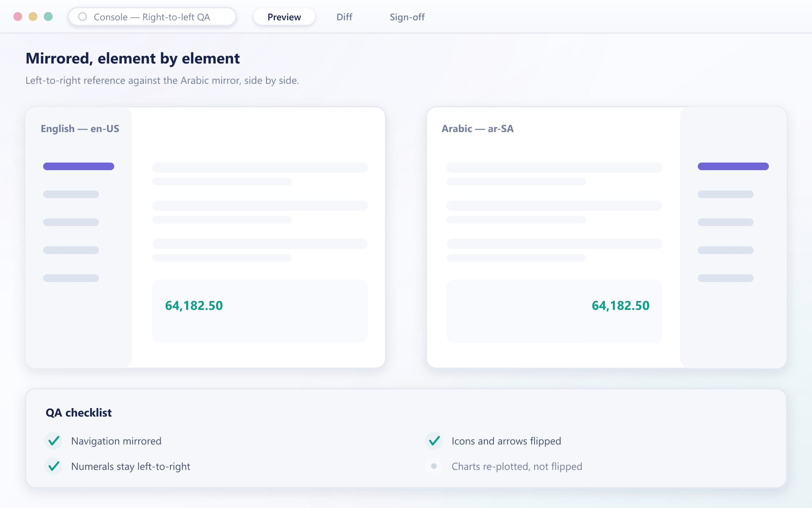
Task: Click the Charts re-plotted, not flipped label
Action: (517, 467)
